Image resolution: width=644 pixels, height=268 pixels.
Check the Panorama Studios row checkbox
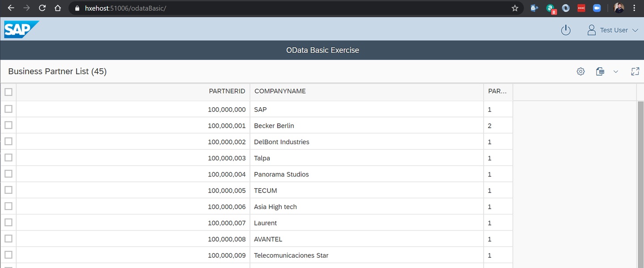[8, 174]
